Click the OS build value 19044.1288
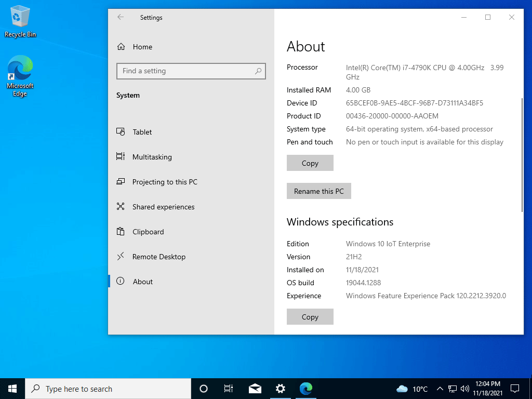This screenshot has width=532, height=399. point(363,283)
